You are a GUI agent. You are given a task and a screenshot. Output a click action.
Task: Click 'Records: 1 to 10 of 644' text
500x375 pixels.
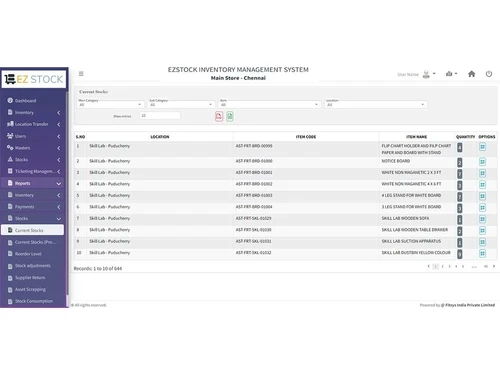[x=98, y=268]
